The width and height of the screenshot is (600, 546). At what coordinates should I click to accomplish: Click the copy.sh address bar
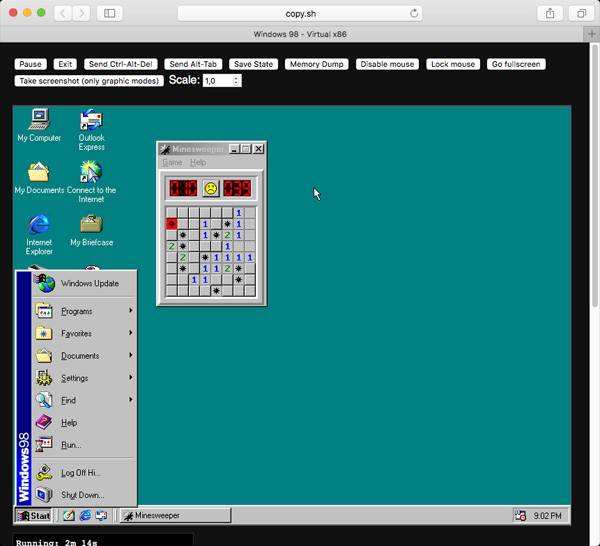click(300, 13)
